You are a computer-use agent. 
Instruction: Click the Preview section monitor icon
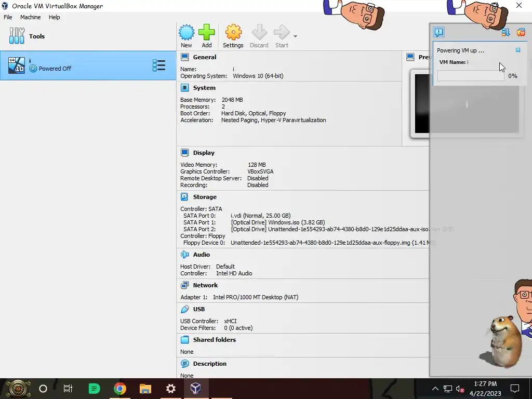(x=410, y=57)
